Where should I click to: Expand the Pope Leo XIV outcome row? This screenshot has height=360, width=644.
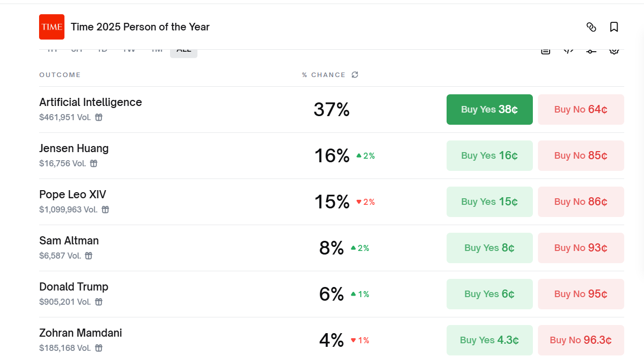[73, 195]
